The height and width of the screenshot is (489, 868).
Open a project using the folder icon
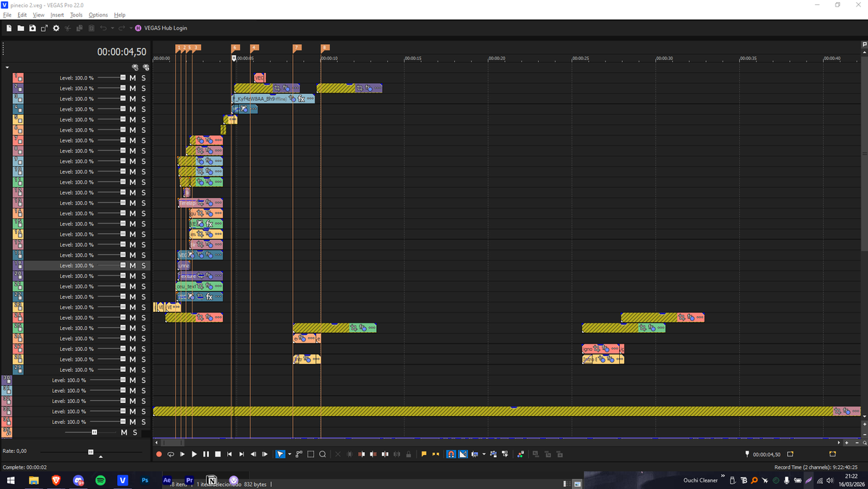21,28
